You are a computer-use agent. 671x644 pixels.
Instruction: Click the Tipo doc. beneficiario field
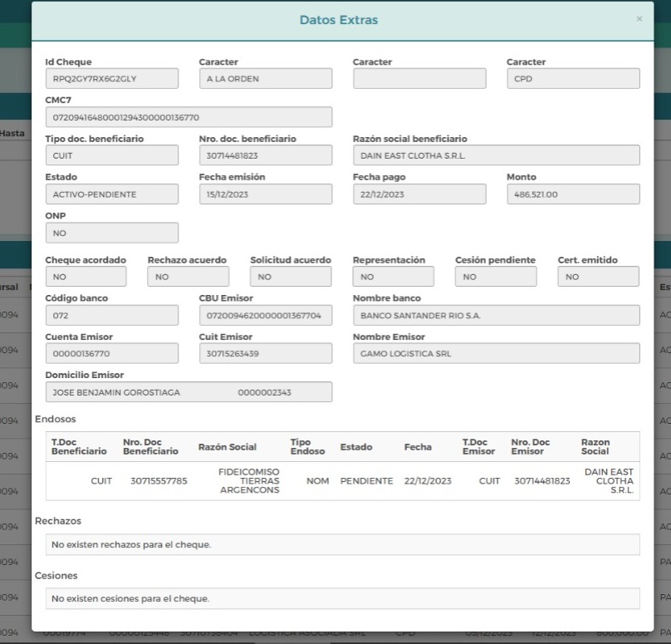[x=111, y=155]
